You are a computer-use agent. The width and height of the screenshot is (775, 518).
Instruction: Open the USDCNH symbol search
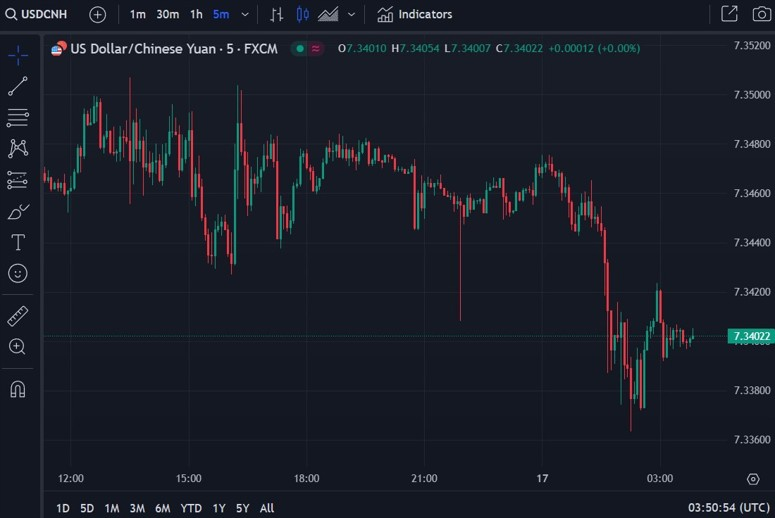[37, 14]
